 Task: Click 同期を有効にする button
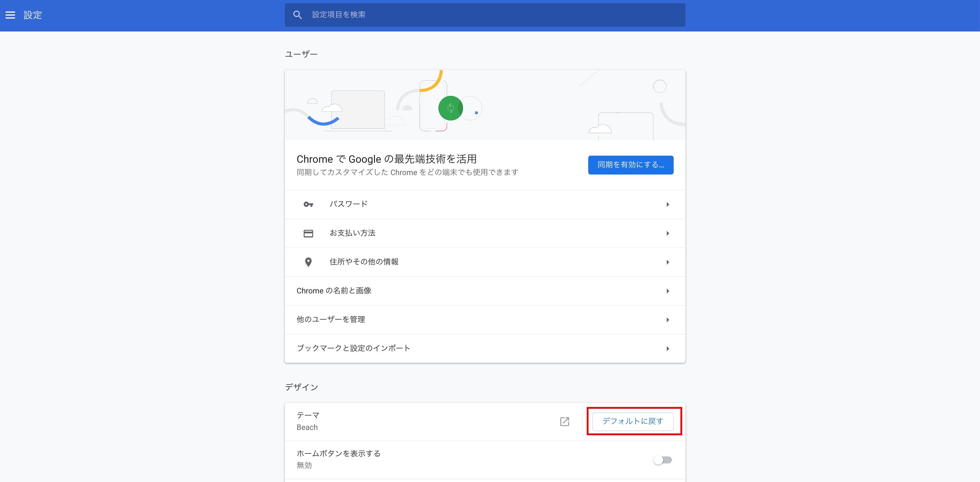(x=630, y=165)
